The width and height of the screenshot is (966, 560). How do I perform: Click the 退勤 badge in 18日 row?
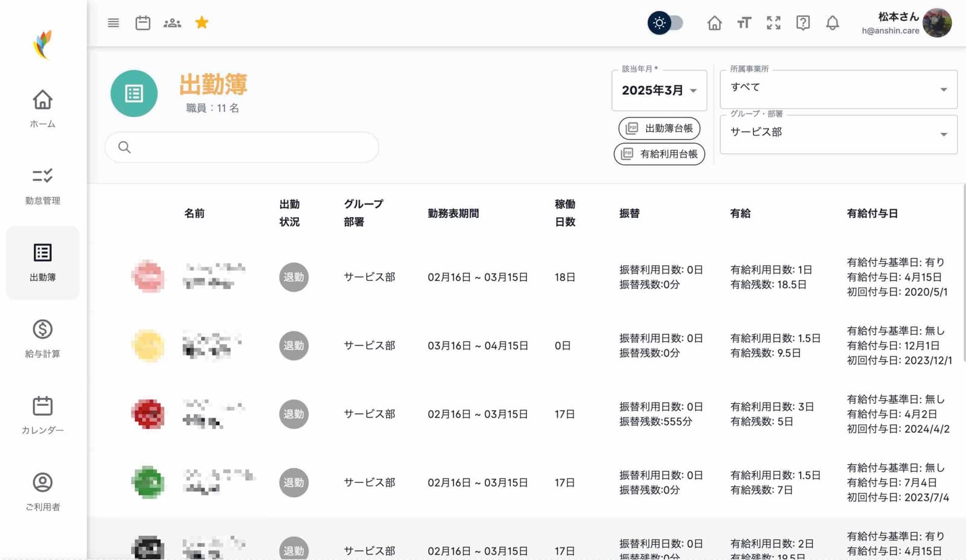click(x=294, y=277)
